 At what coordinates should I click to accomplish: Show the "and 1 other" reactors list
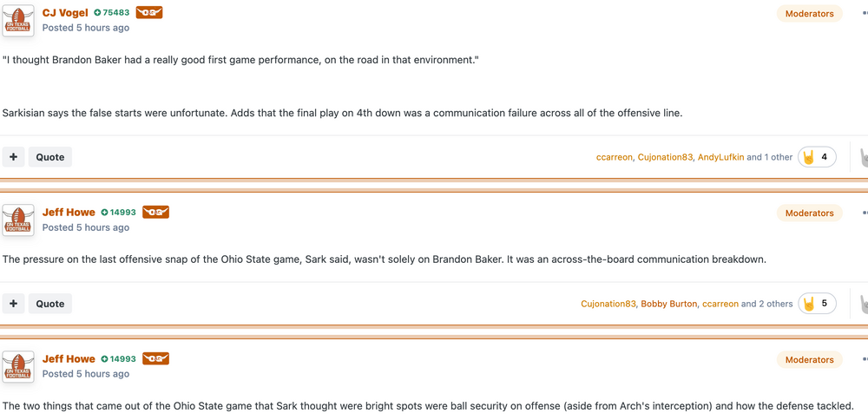pos(769,157)
